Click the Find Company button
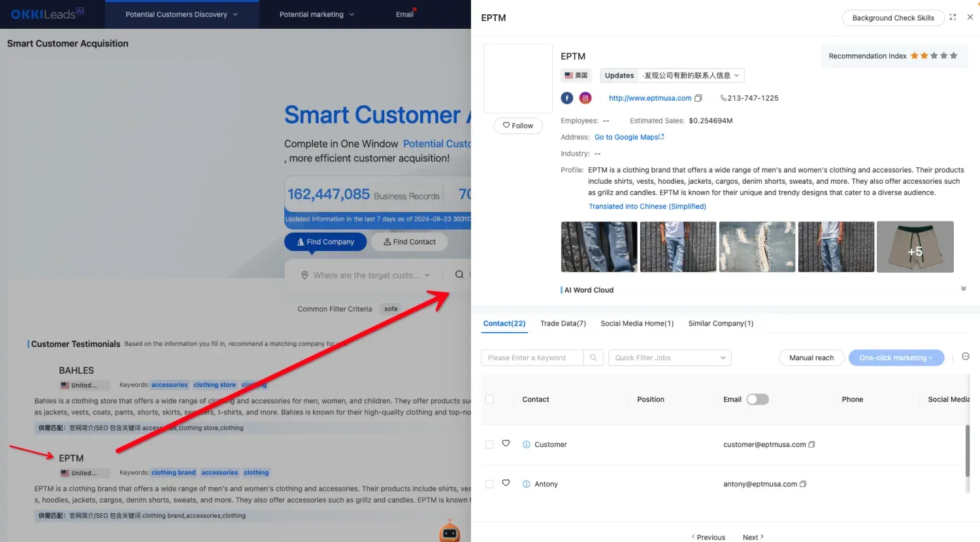The image size is (980, 542). [325, 242]
